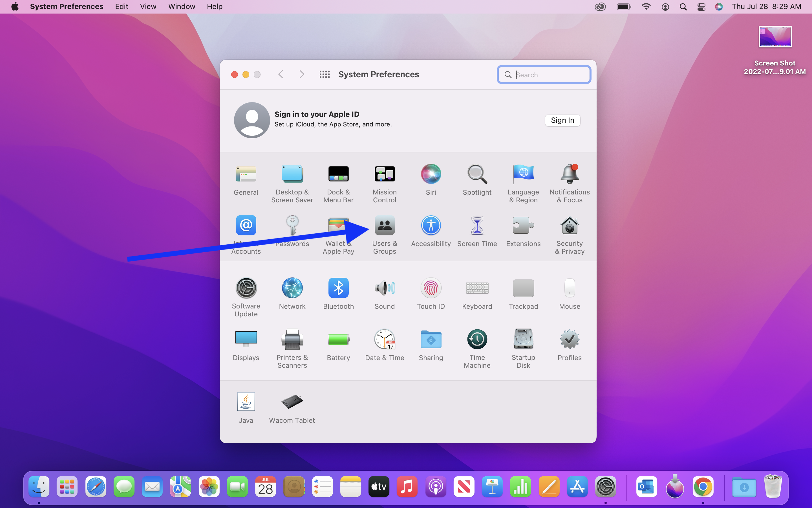Image resolution: width=812 pixels, height=508 pixels.
Task: Open the View menu
Action: [x=148, y=6]
